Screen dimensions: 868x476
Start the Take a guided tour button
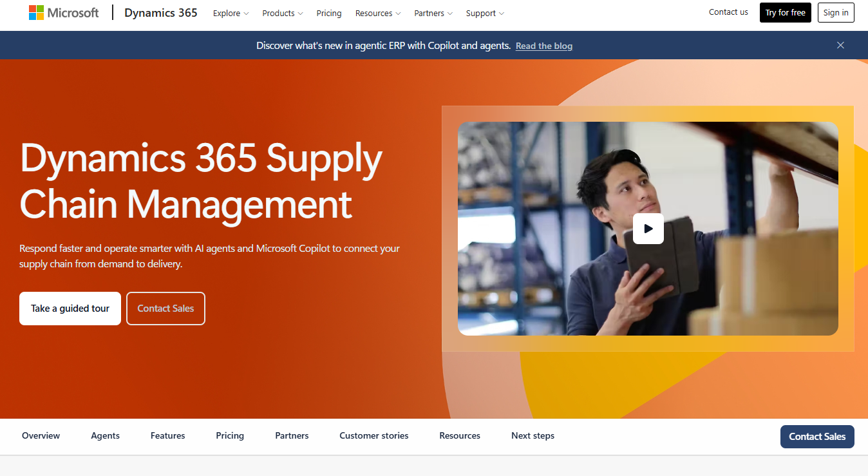click(x=70, y=309)
